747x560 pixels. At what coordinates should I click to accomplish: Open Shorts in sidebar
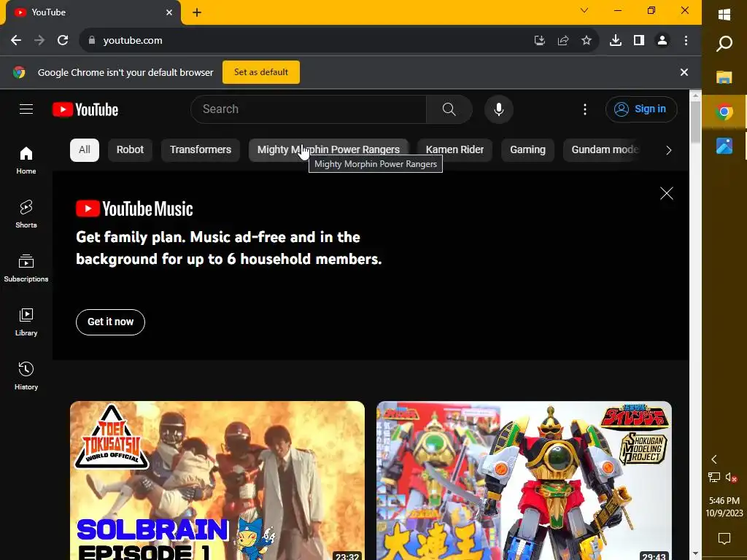tap(26, 214)
